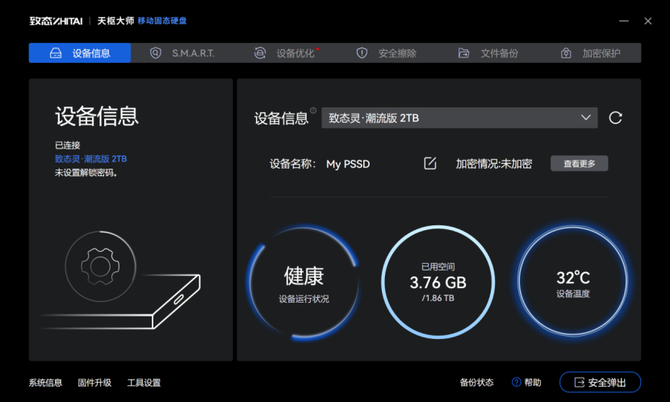
Task: Click the 32°C 设备温度 gauge
Action: 573,282
